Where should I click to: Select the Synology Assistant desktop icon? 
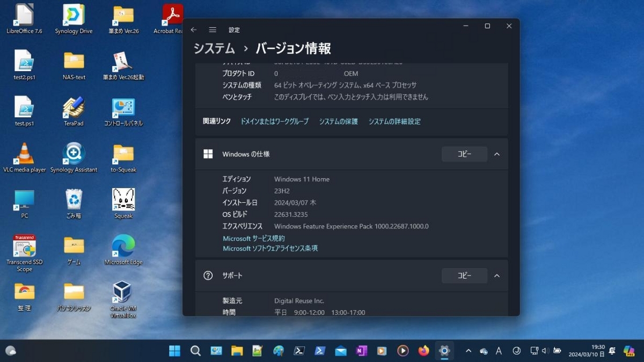point(74,158)
